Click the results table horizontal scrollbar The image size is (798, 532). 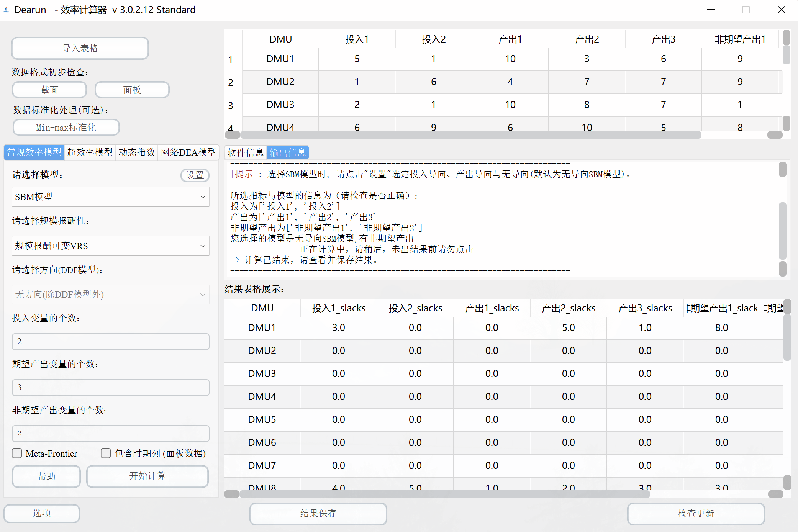[444, 494]
